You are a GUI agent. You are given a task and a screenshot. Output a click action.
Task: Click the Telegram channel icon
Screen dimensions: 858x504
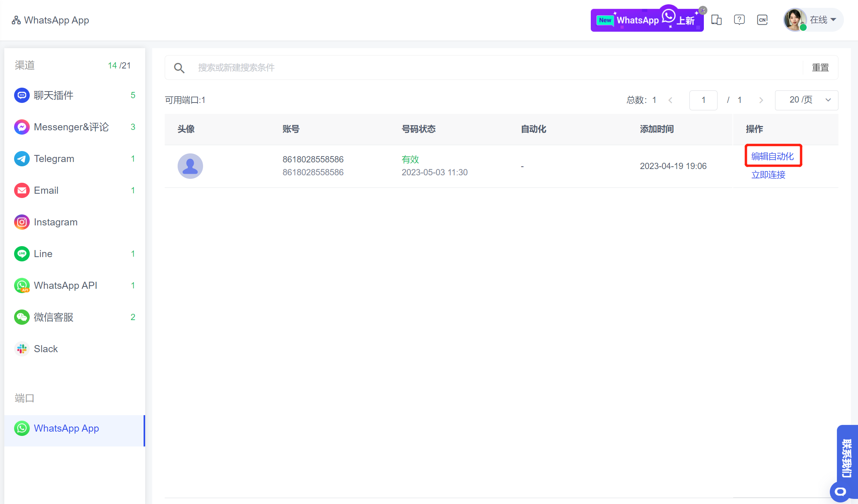tap(22, 158)
